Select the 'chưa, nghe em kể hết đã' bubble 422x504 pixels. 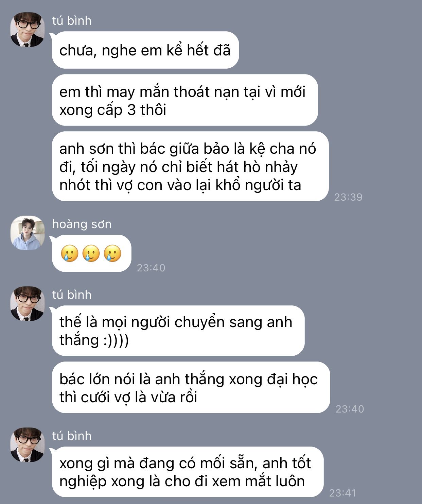(145, 50)
